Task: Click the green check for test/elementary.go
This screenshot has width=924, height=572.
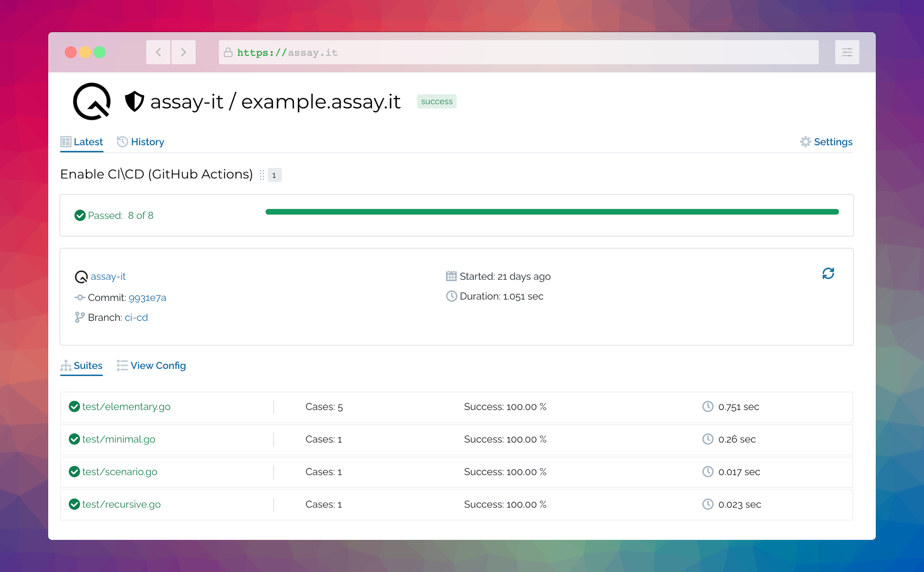Action: [x=74, y=407]
